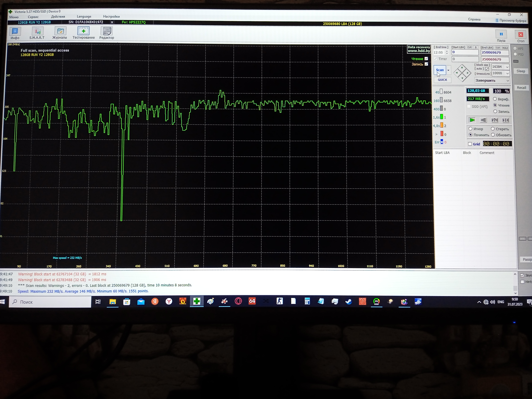Screen dimensions: 532x399
Task: Open the Редактор sector editor
Action: [x=107, y=33]
